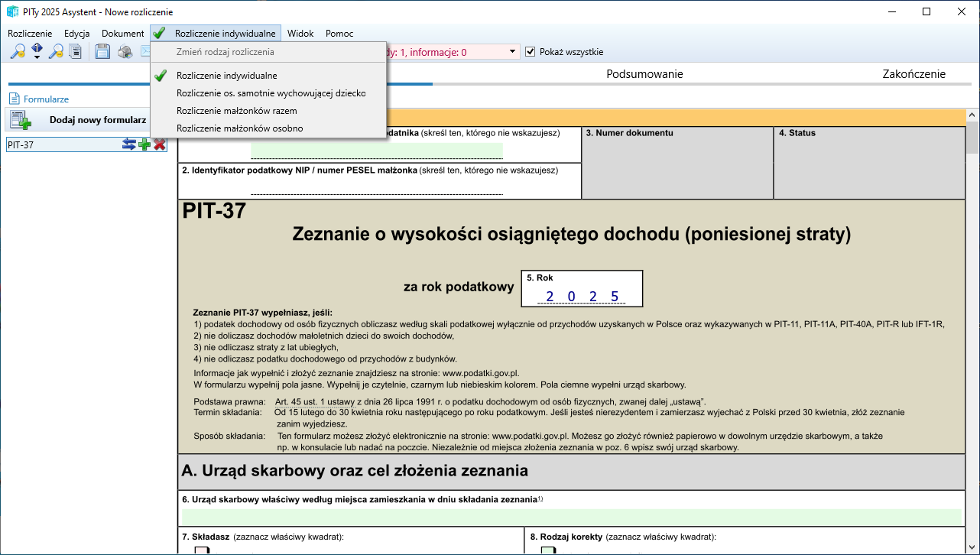This screenshot has height=555, width=980.
Task: Select 'Rozliczenie os. samotnie wychowującej dziecko'
Action: coord(271,93)
